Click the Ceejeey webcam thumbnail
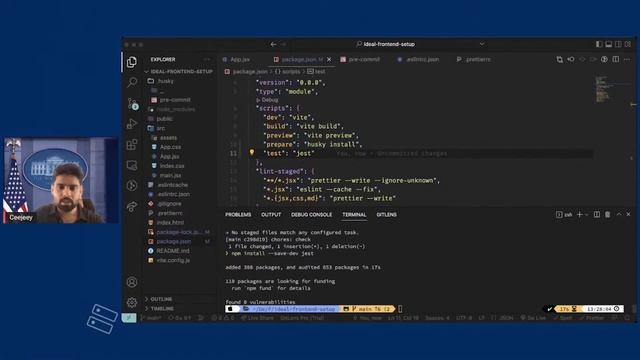640x360 pixels. pyautogui.click(x=60, y=180)
